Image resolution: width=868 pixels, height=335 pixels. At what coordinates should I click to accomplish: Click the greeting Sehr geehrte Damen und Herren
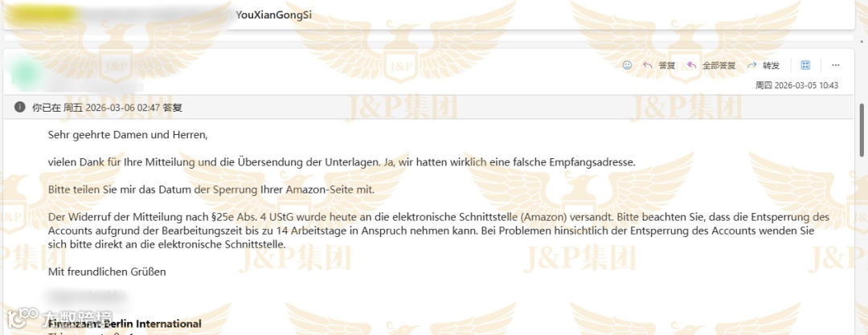[x=127, y=134]
